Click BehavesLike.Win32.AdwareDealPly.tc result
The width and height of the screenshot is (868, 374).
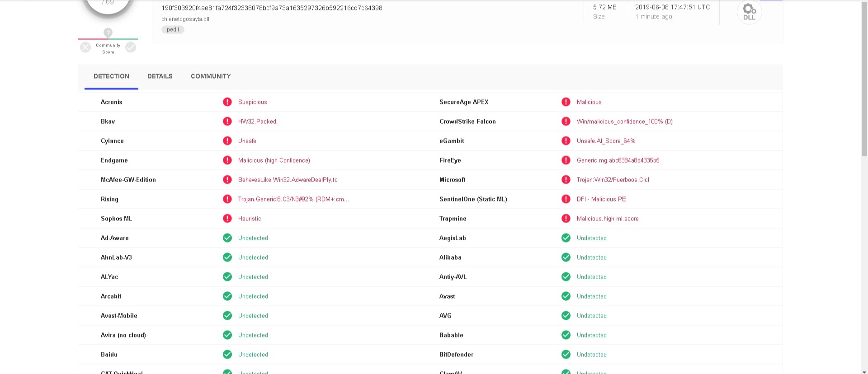(288, 180)
